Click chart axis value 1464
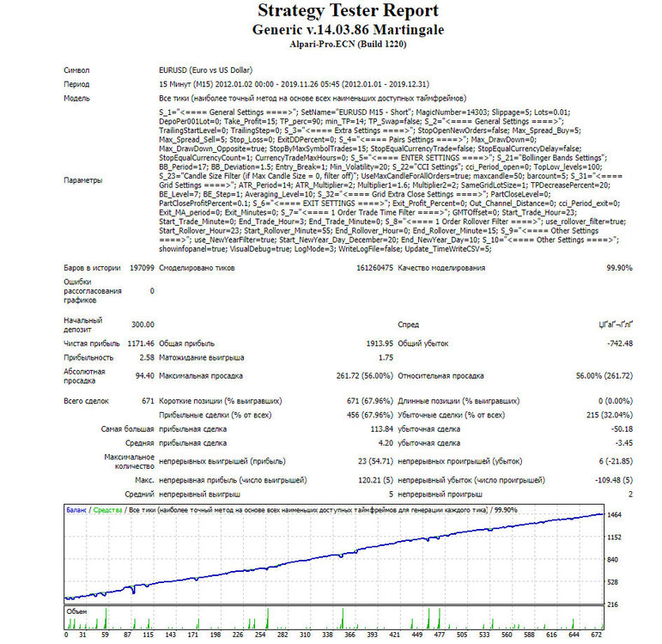Image resolution: width=662 pixels, height=644 pixels. [x=614, y=515]
